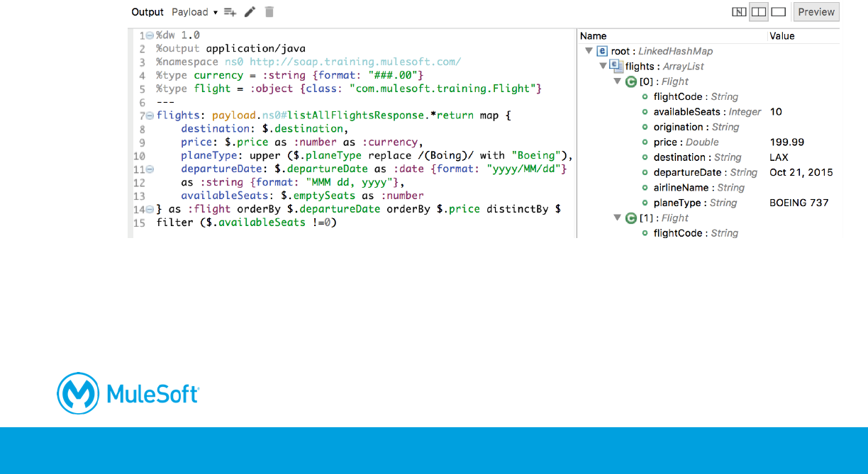Collapse the fold marker on line 11
The image size is (868, 474).
[x=150, y=169]
